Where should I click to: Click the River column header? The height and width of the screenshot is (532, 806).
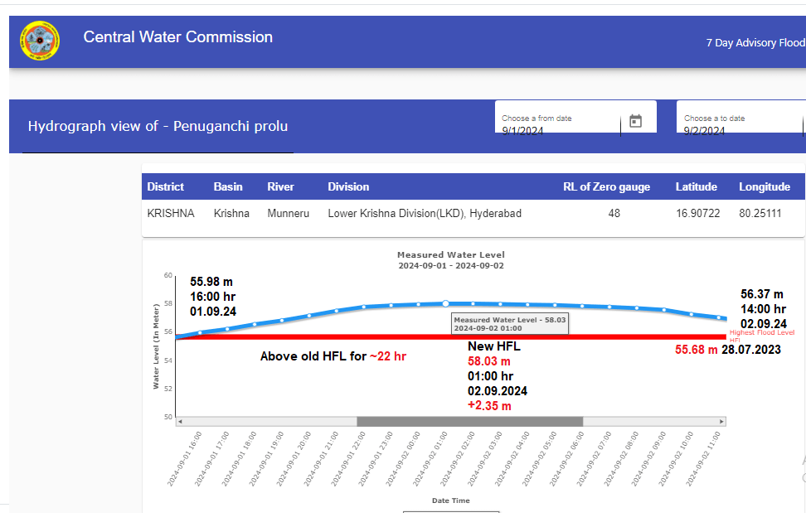point(280,187)
